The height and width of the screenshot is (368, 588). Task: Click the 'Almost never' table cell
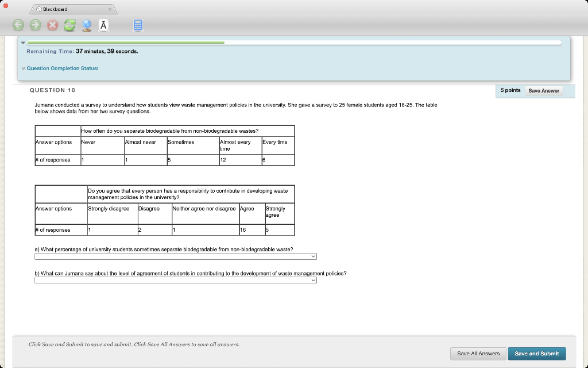click(145, 145)
